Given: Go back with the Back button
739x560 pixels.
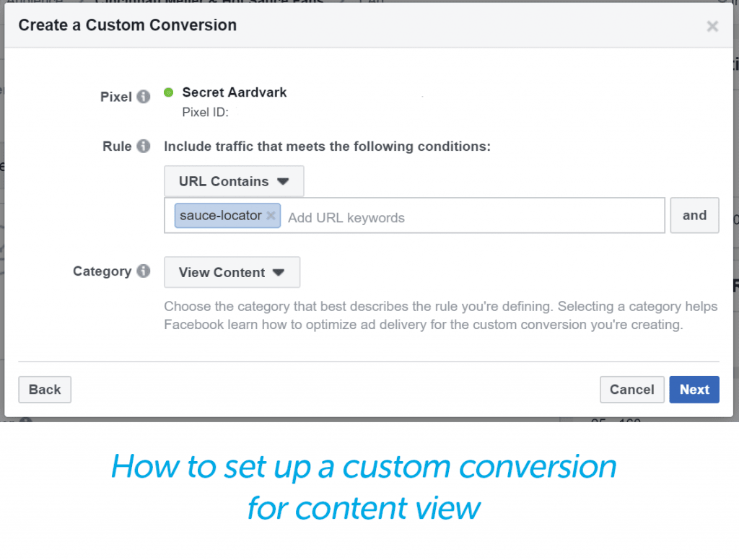Looking at the screenshot, I should (x=44, y=389).
